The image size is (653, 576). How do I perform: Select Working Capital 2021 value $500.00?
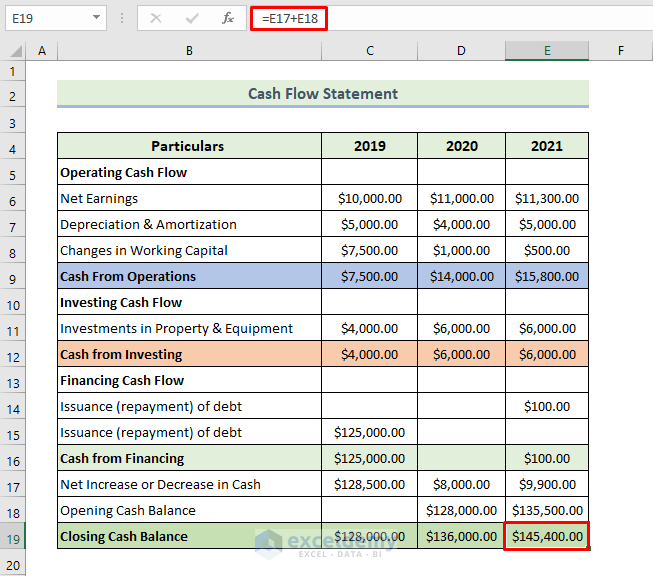(547, 250)
